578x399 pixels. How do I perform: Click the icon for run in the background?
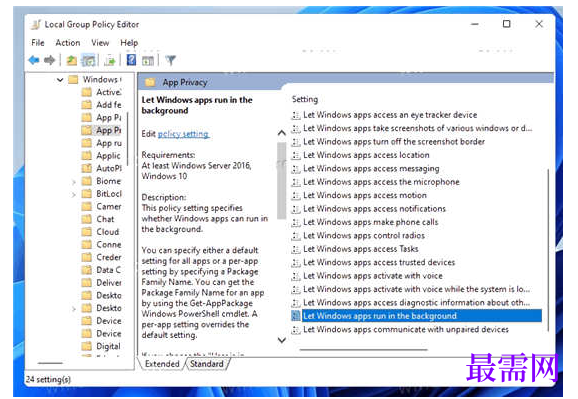[296, 316]
